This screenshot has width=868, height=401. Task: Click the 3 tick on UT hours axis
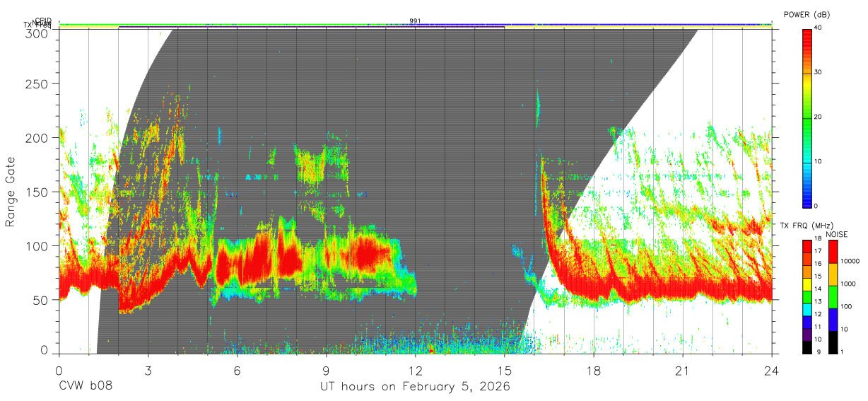(x=148, y=371)
